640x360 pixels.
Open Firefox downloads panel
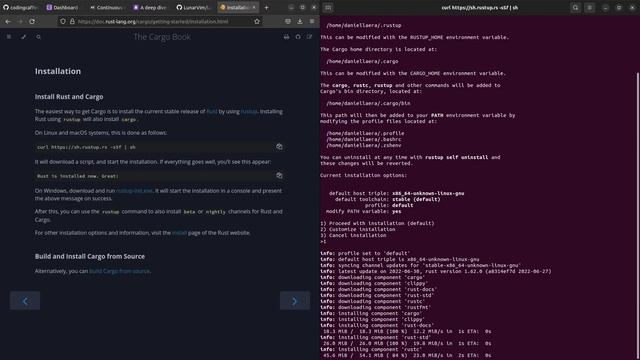coord(300,21)
